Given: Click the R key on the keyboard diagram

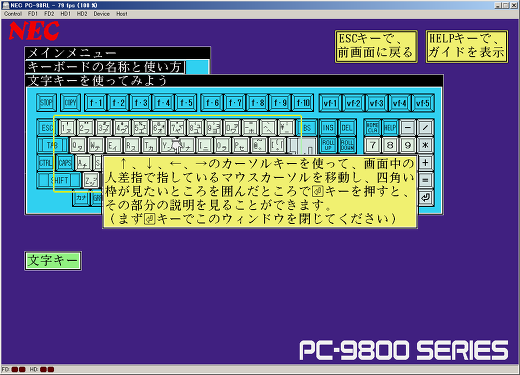Looking at the screenshot, I should pos(132,145).
